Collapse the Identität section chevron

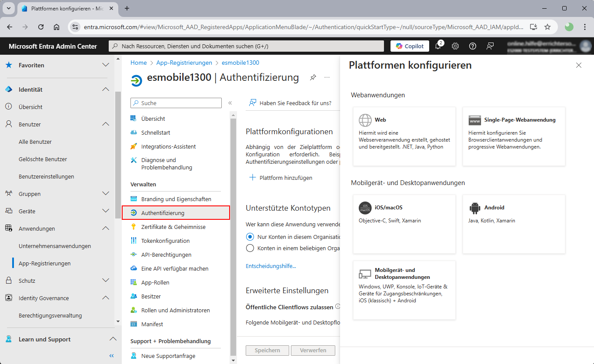pos(106,89)
